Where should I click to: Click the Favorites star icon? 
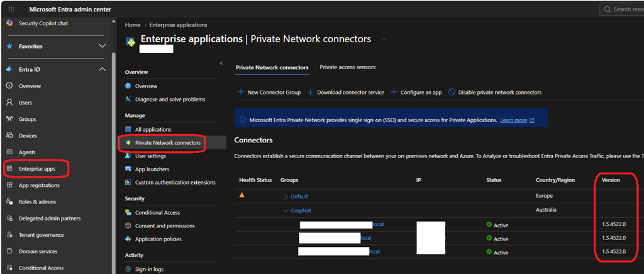point(9,47)
